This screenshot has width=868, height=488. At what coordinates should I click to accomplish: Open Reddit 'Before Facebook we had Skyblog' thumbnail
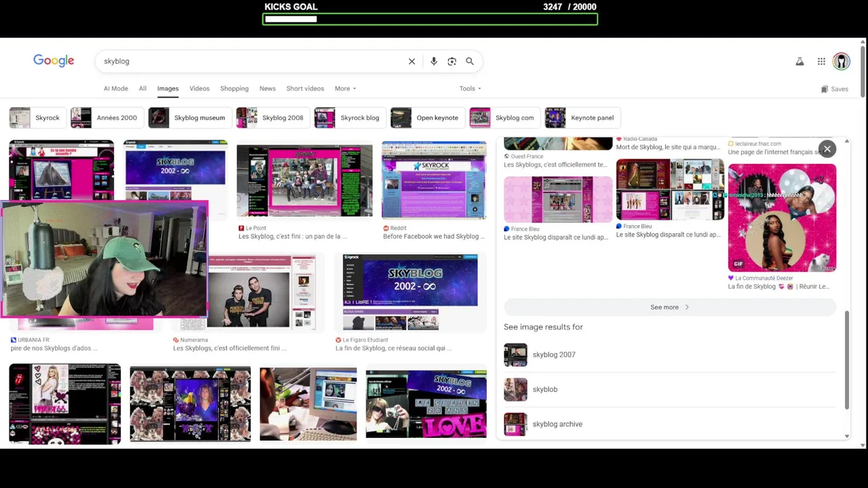434,180
